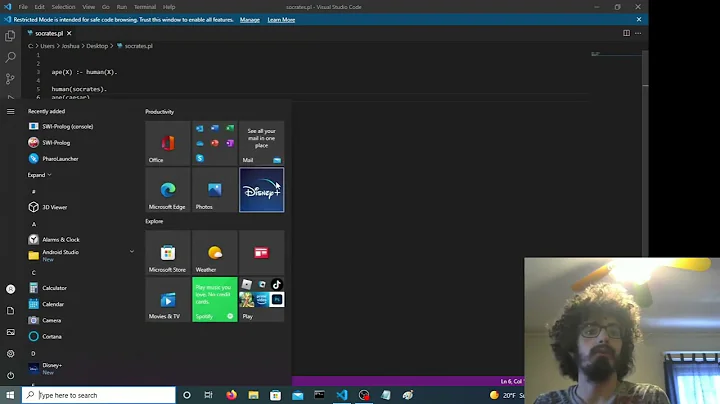The image size is (720, 404).
Task: Open the Office tile
Action: pyautogui.click(x=168, y=143)
